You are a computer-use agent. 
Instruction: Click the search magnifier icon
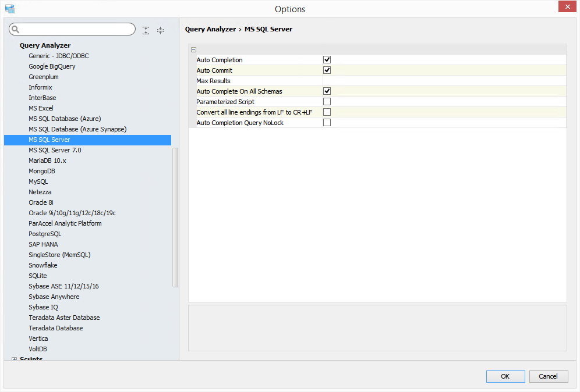tap(15, 30)
